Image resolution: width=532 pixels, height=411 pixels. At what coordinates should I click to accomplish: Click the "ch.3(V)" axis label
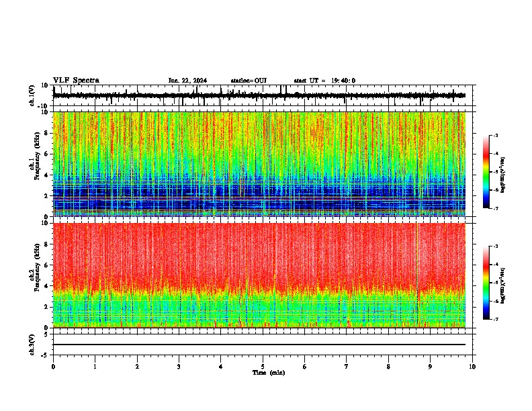[x=32, y=345]
